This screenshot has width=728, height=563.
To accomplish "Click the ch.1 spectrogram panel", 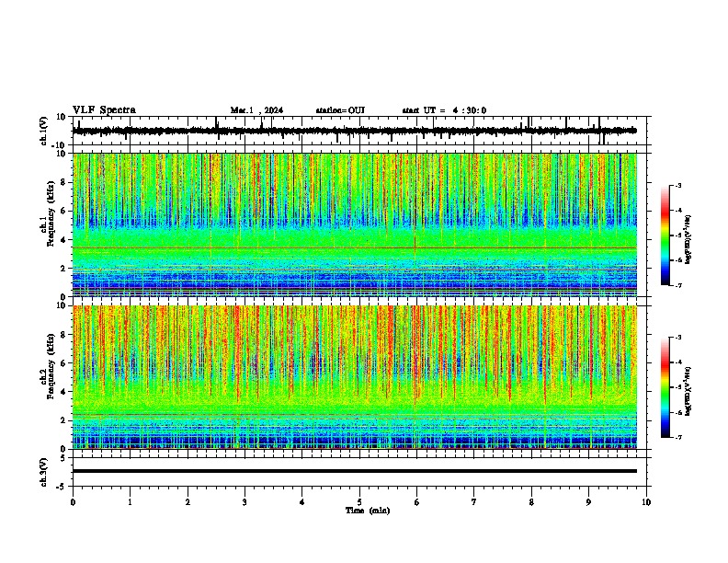I will coord(355,224).
